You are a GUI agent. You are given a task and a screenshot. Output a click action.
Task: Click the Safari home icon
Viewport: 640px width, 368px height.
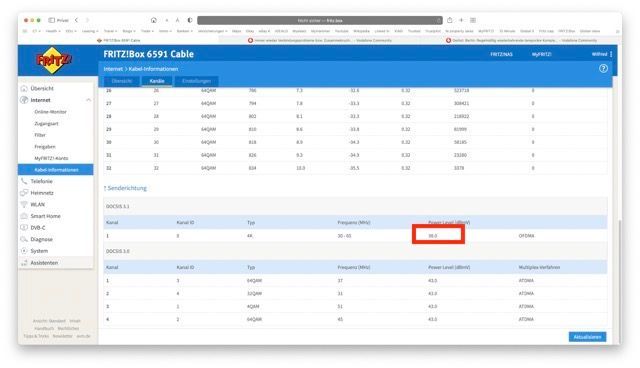tap(154, 20)
